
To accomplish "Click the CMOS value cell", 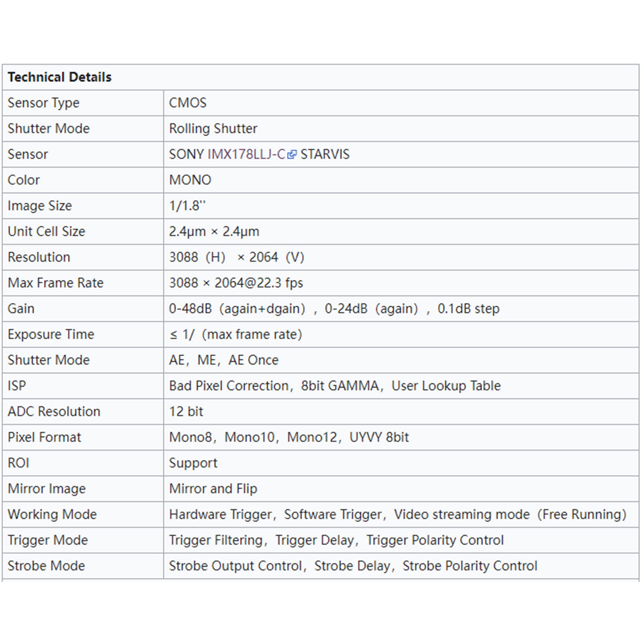I will pyautogui.click(x=188, y=103).
